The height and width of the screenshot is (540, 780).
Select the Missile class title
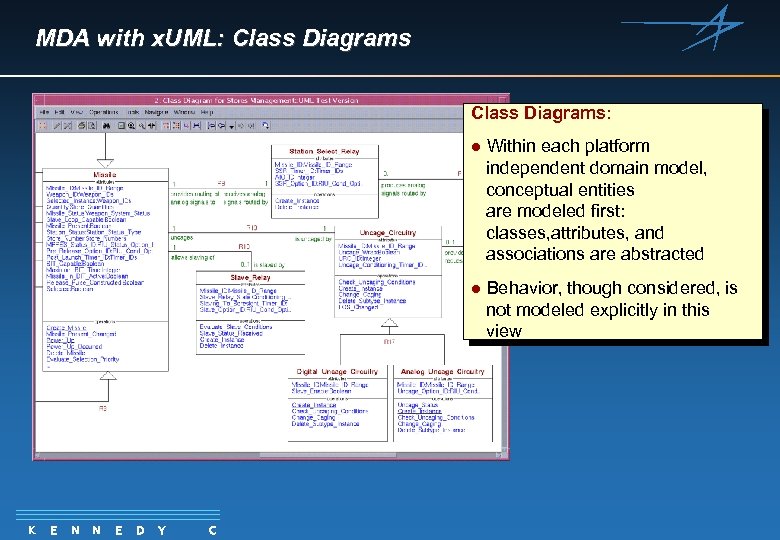[105, 175]
